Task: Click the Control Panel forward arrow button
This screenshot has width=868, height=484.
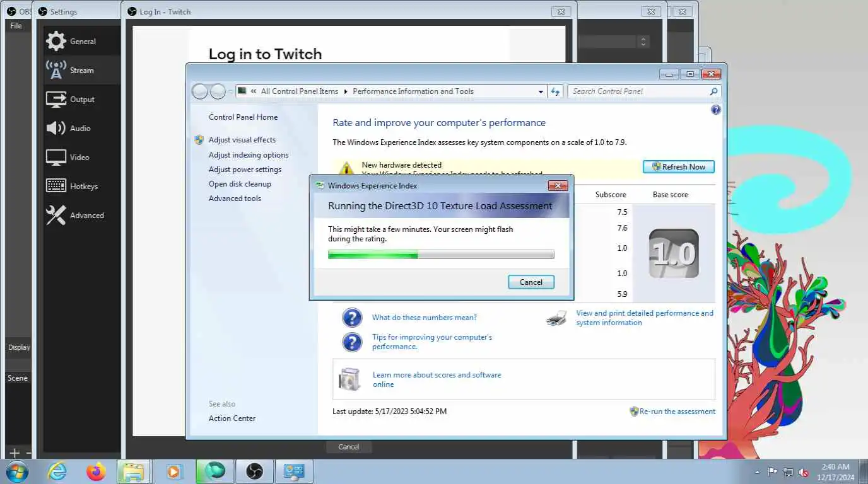Action: 218,91
